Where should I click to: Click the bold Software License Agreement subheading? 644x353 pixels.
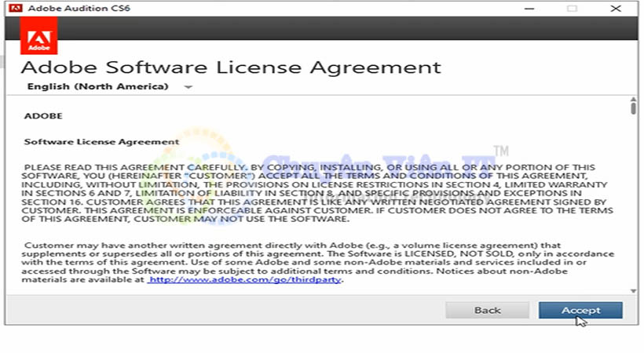click(x=101, y=142)
